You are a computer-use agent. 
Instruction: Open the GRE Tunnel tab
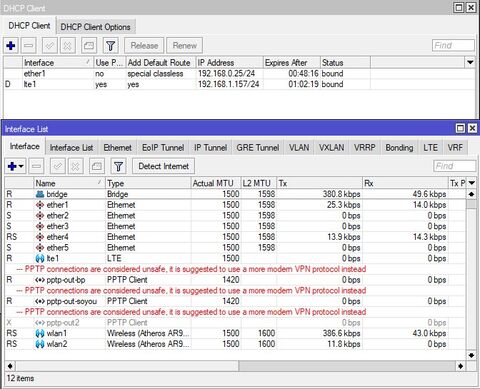click(258, 147)
